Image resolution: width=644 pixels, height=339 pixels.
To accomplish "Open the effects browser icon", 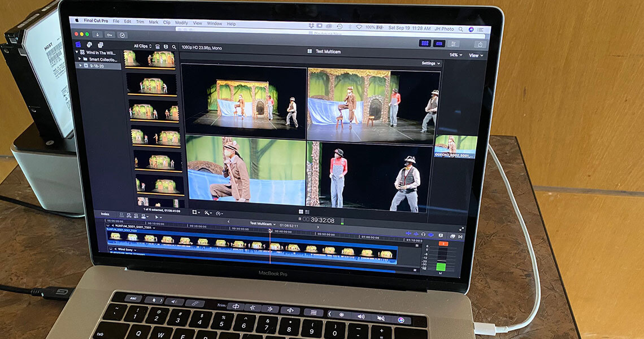I will (452, 236).
